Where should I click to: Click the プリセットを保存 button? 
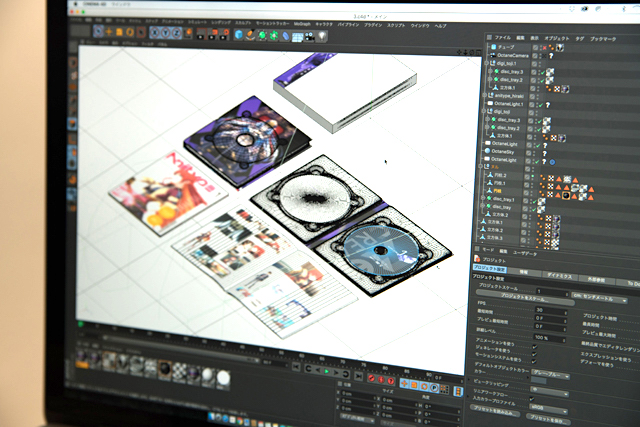coord(547,418)
